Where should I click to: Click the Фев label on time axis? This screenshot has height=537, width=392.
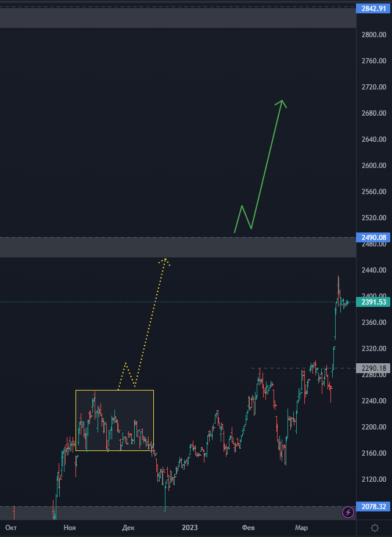click(x=248, y=528)
